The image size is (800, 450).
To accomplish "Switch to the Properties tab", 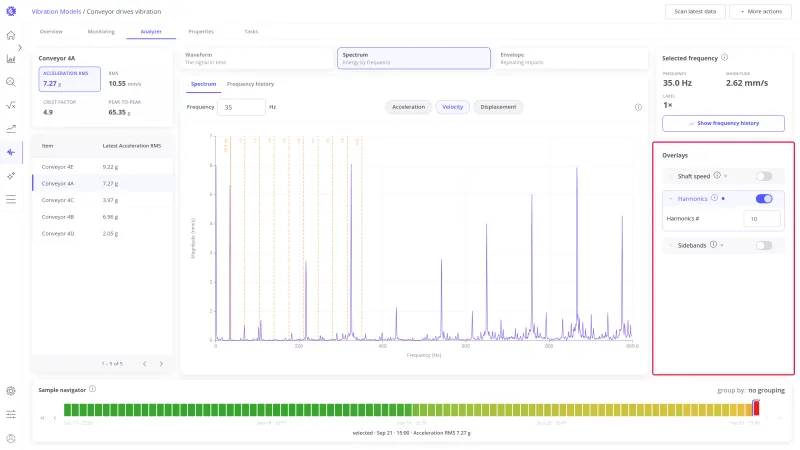I will 201,32.
